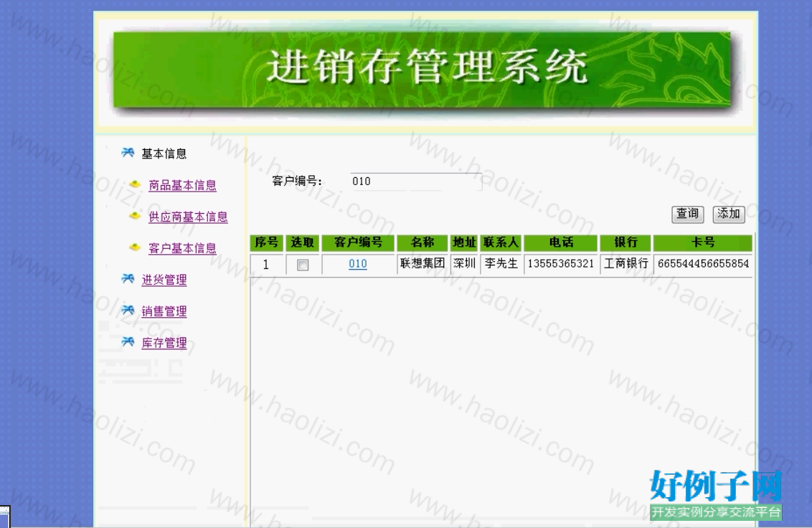Select the 联想集团 name cell
Viewport: 812px width, 528px height.
422,264
